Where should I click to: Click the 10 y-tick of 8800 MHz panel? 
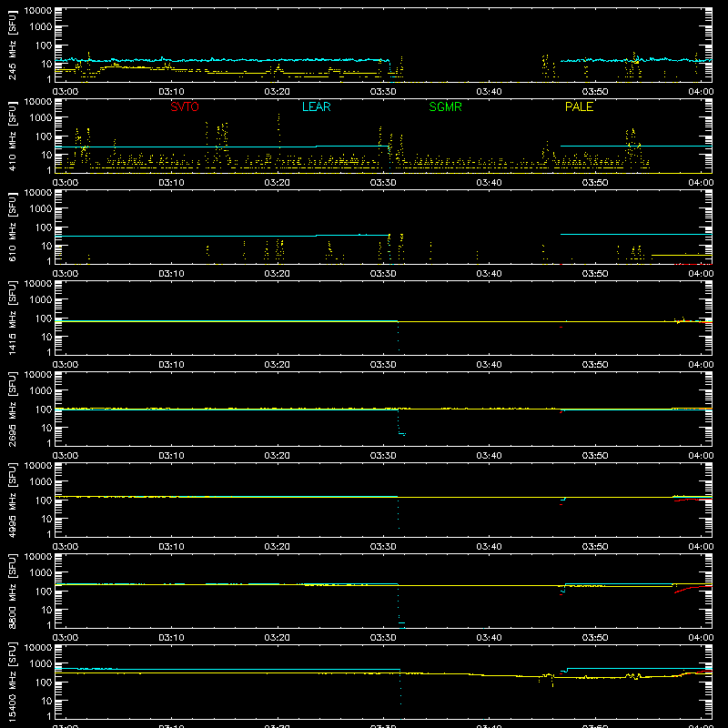tap(47, 610)
